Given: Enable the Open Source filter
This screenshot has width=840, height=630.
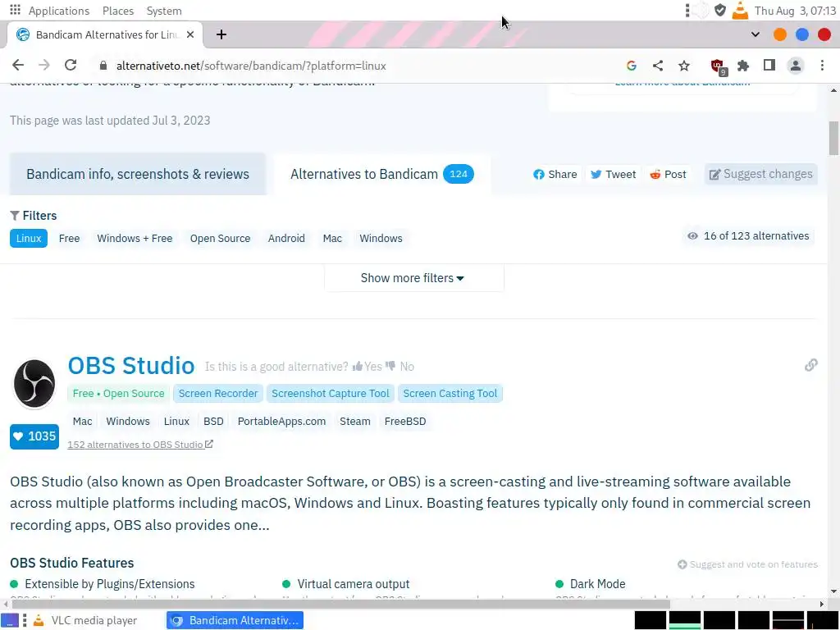Looking at the screenshot, I should pyautogui.click(x=220, y=239).
